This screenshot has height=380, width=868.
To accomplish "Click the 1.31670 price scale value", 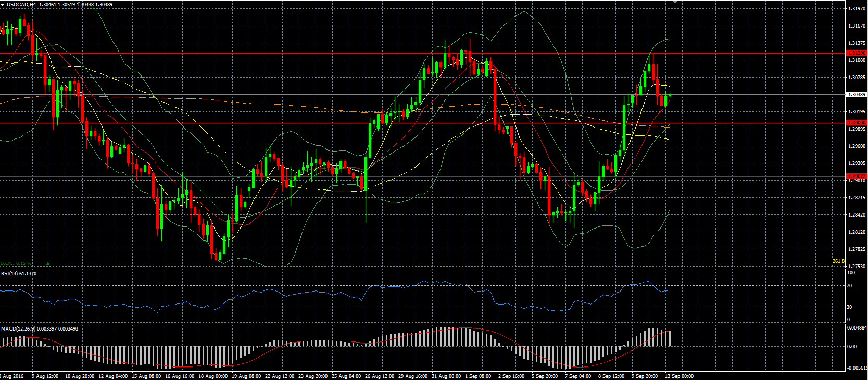I will click(x=857, y=26).
